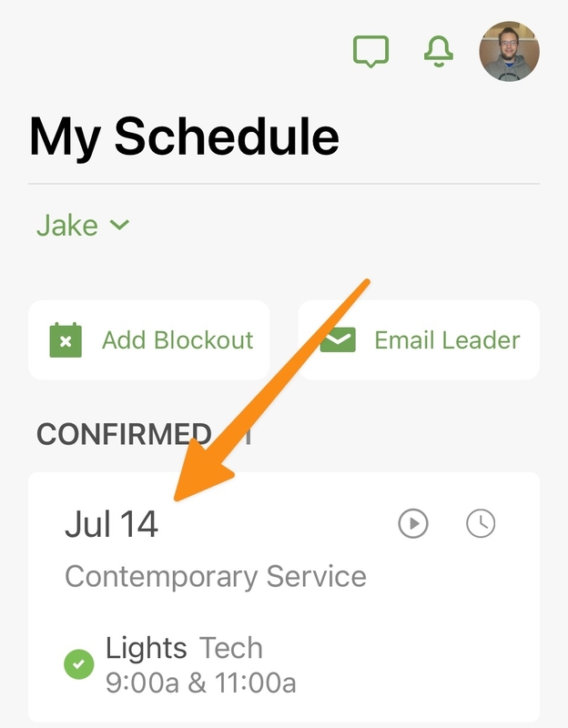The width and height of the screenshot is (568, 728).
Task: Click the My Schedule heading
Action: [182, 138]
